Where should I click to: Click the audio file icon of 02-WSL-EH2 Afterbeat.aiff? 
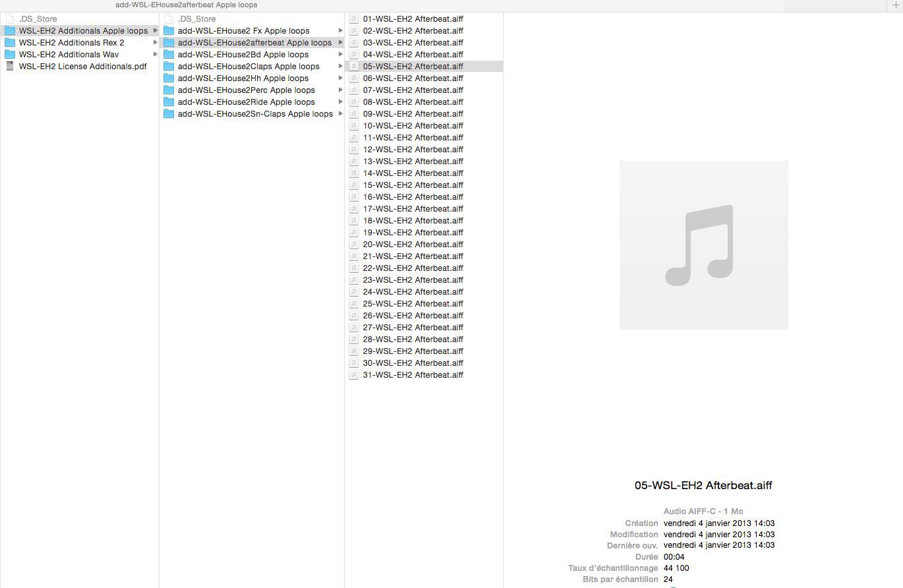354,31
